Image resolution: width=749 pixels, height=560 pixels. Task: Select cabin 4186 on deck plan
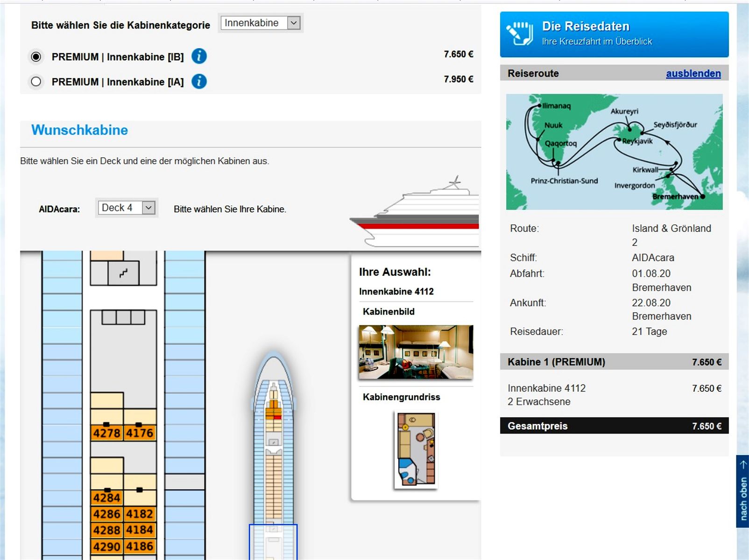[x=140, y=546]
